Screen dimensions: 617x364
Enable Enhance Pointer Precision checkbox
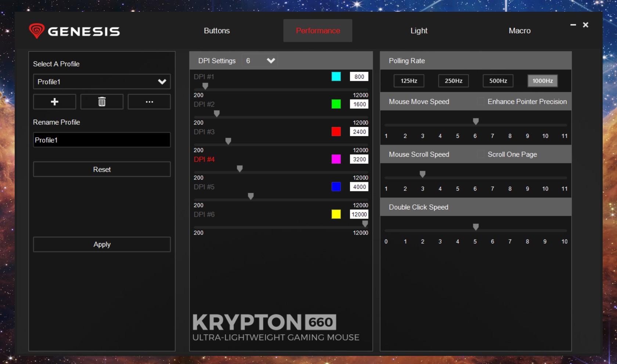coord(480,102)
